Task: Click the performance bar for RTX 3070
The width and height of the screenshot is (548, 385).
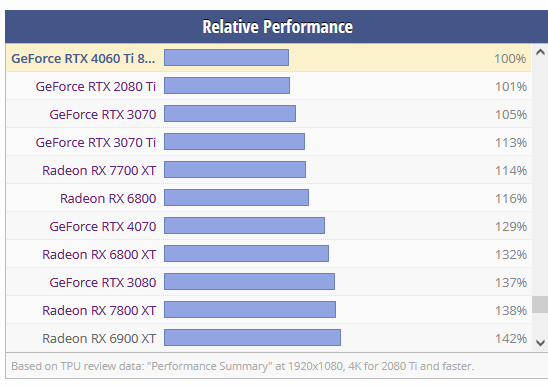Action: click(230, 113)
